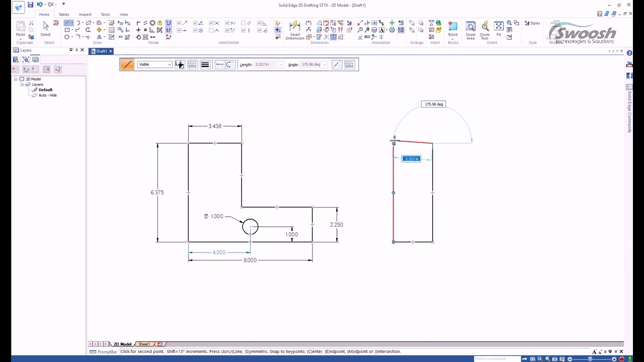Click the Cut scissors icon
This screenshot has height=362, width=644.
coord(31,23)
